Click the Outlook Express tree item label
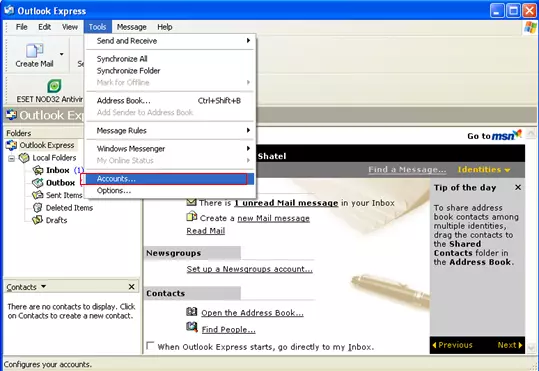 pos(47,145)
